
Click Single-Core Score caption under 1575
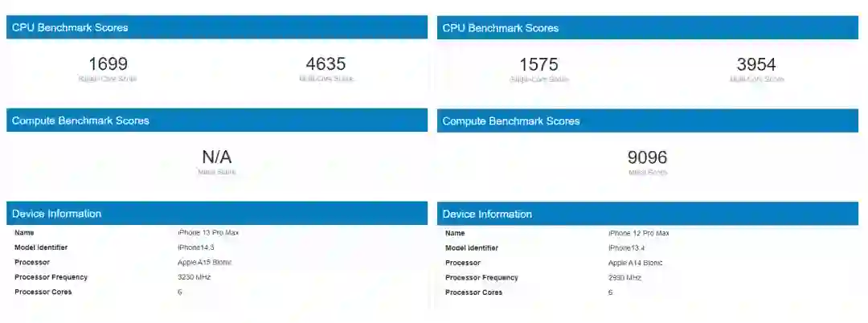[538, 79]
